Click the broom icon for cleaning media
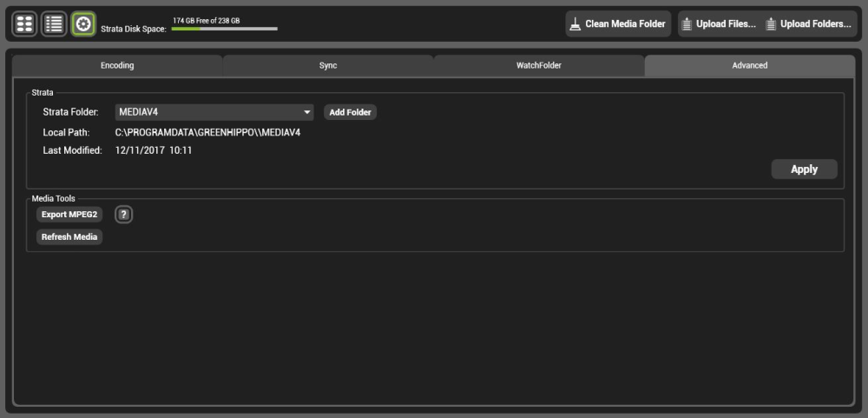 [575, 24]
